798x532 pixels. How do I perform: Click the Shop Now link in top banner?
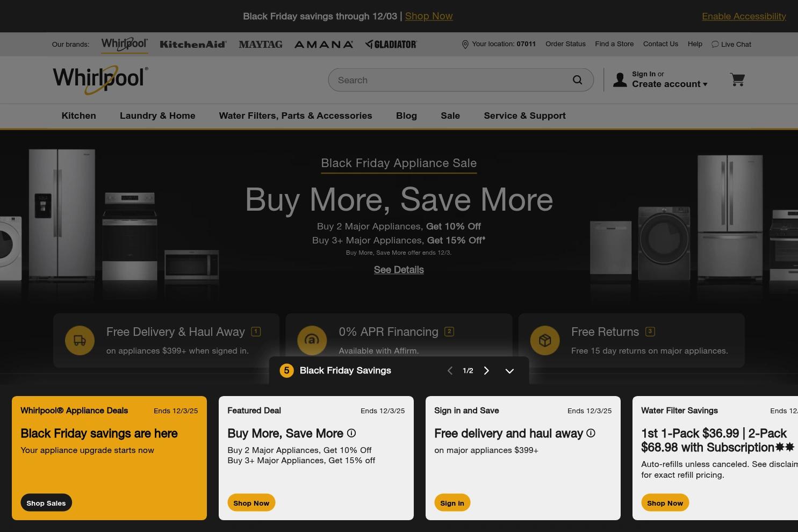(x=429, y=16)
